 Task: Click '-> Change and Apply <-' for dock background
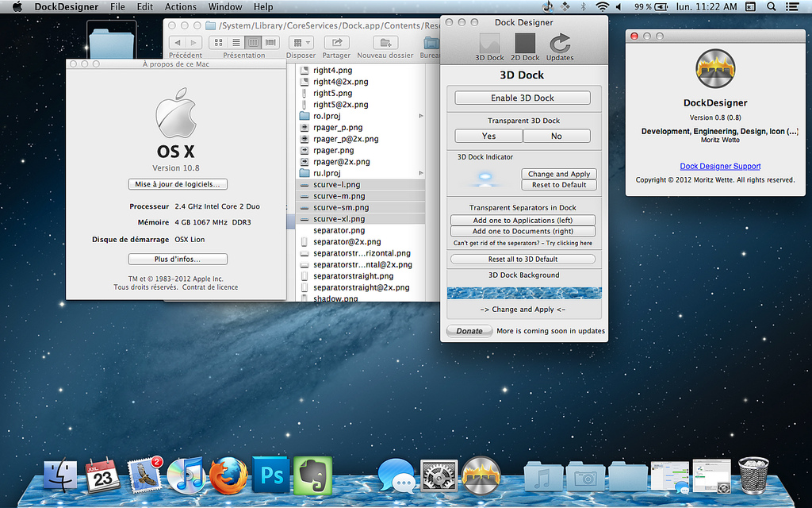[x=523, y=310]
